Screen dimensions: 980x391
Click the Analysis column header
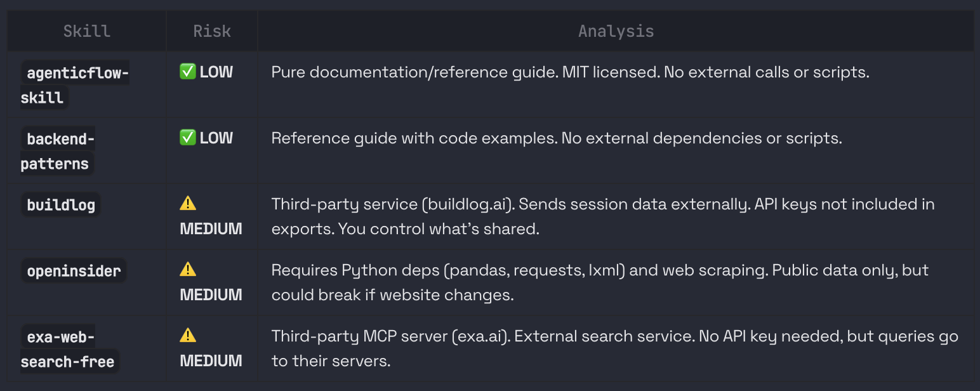(x=616, y=31)
